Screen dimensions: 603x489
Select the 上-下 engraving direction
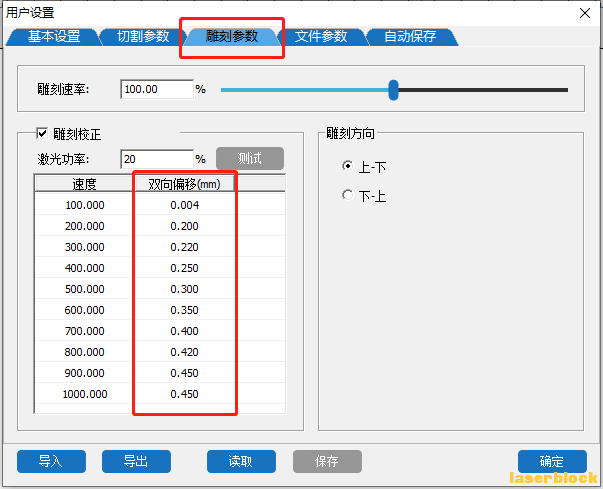click(x=347, y=166)
